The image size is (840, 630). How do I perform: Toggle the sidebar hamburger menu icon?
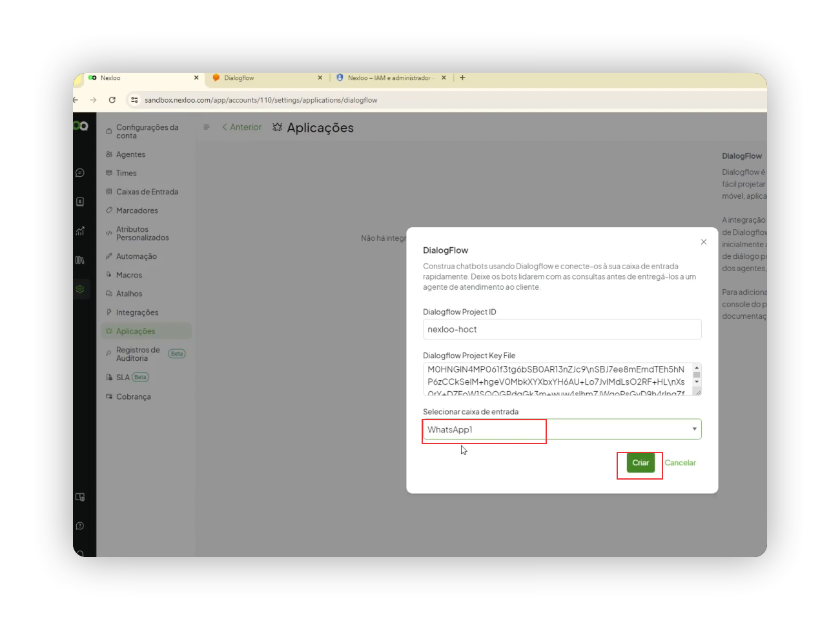click(x=207, y=127)
